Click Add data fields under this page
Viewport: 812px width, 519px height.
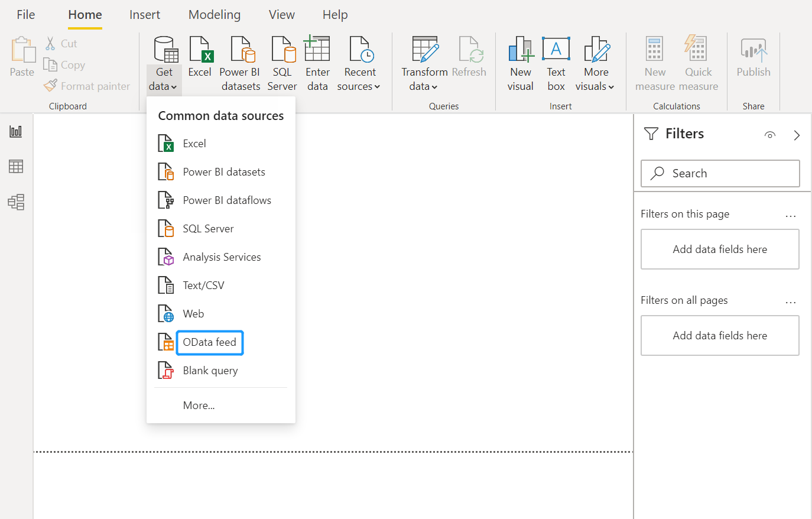(720, 249)
